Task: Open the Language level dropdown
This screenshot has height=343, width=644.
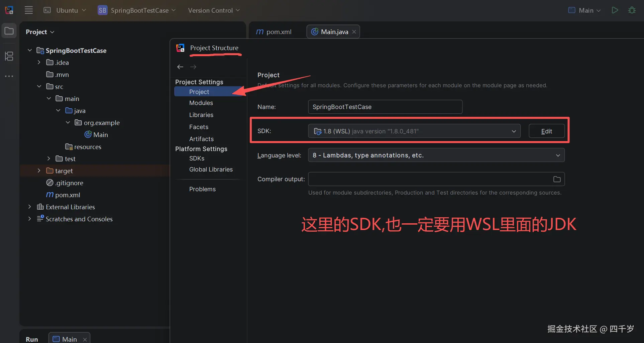Action: [557, 155]
